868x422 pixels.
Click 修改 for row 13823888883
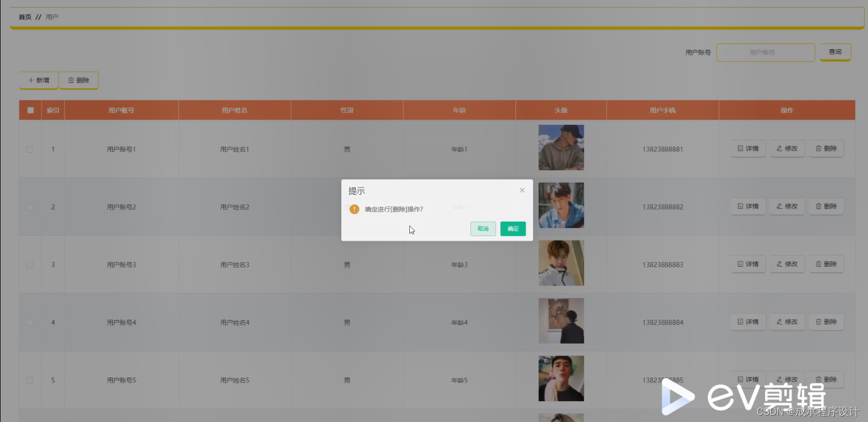tap(787, 264)
